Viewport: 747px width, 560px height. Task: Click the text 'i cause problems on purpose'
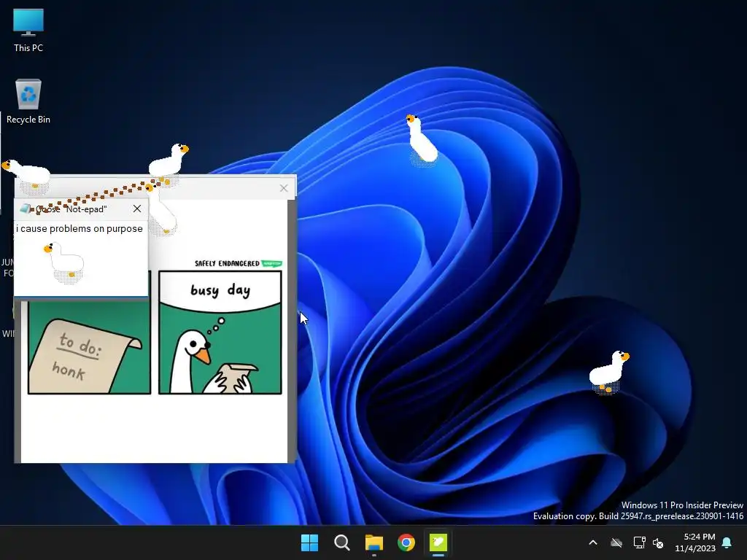[80, 228]
